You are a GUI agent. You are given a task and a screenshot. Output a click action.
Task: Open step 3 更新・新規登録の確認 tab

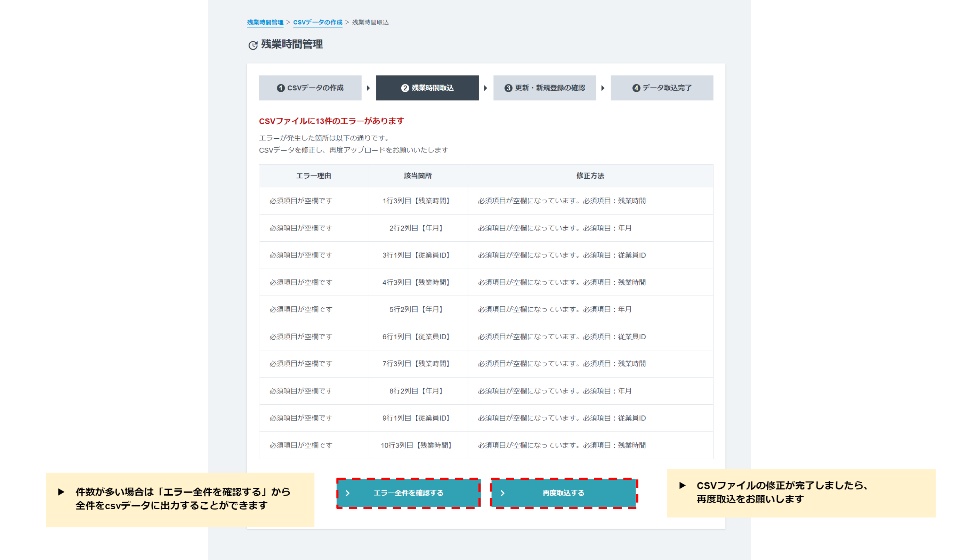click(545, 88)
